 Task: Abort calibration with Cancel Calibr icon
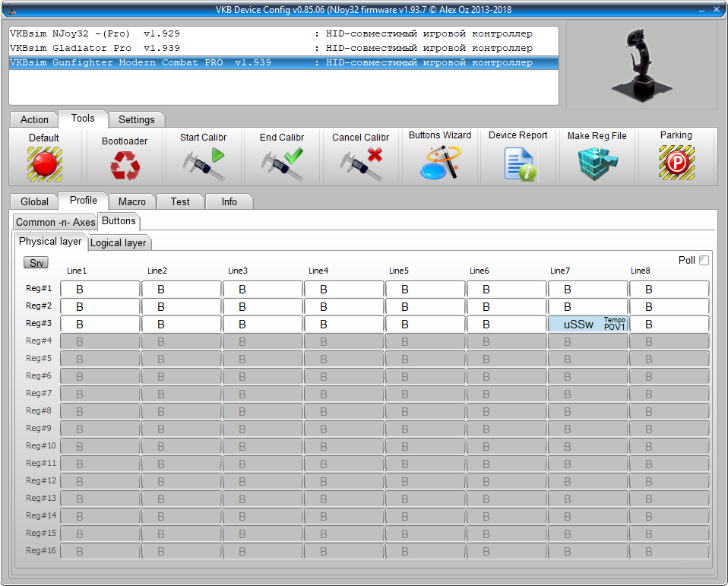click(361, 164)
